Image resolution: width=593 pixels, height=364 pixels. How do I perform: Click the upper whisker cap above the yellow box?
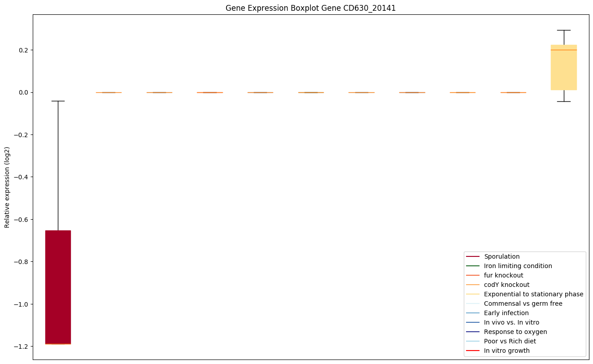pos(563,30)
